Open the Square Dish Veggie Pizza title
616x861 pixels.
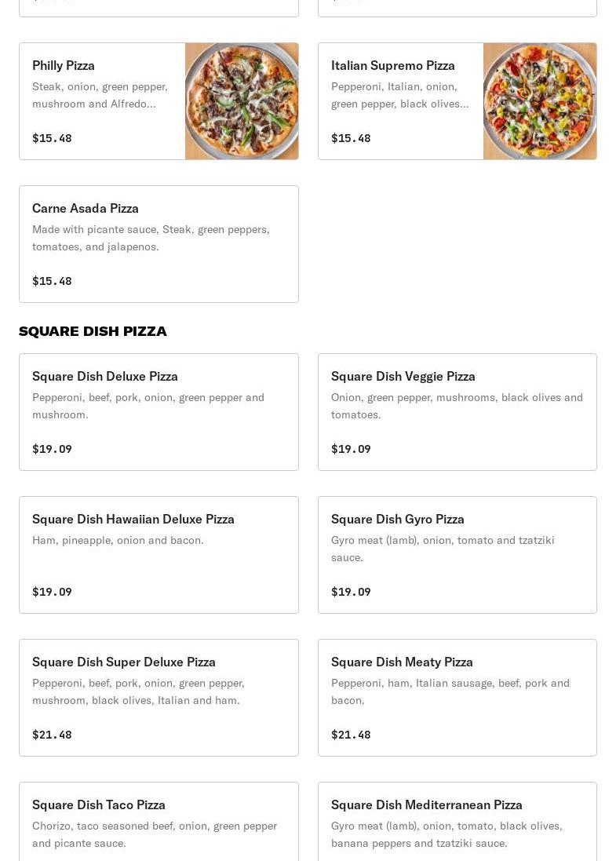coord(403,376)
